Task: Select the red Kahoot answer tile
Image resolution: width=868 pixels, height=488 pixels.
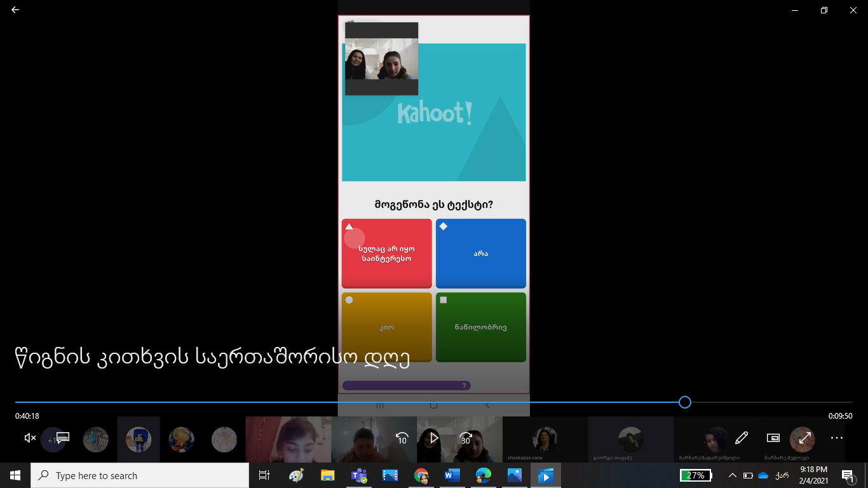Action: [x=386, y=254]
